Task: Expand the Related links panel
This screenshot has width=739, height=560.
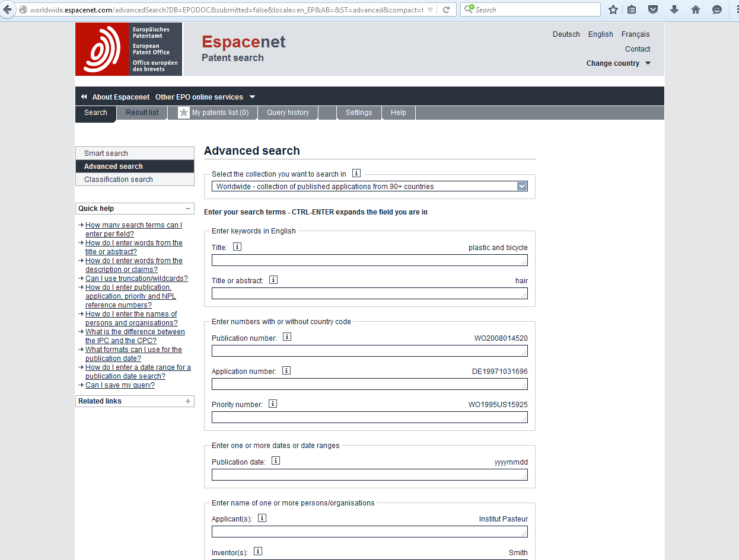Action: tap(188, 401)
